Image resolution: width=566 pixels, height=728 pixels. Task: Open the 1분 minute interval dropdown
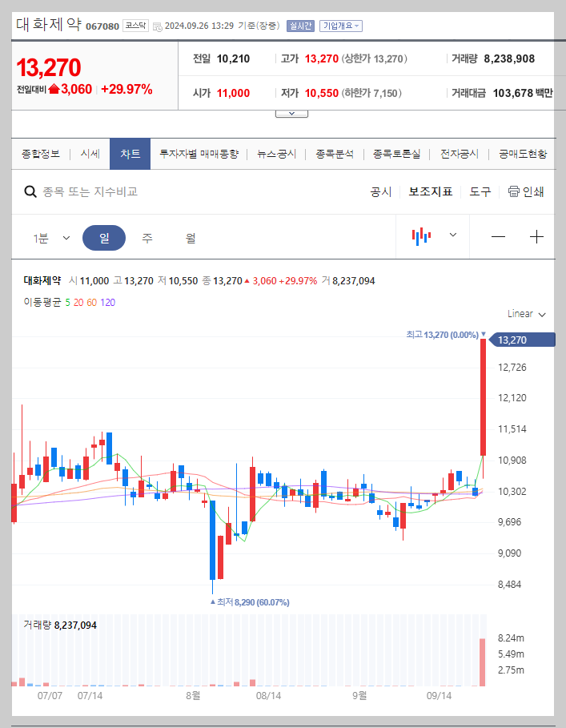coord(52,235)
